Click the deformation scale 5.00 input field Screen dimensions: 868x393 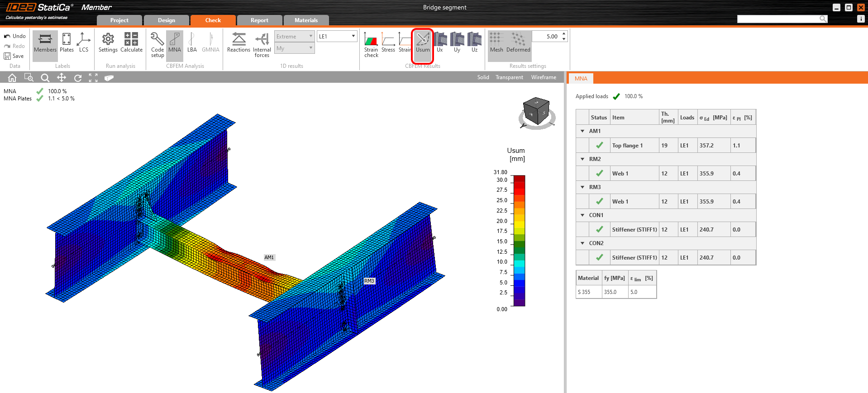547,36
